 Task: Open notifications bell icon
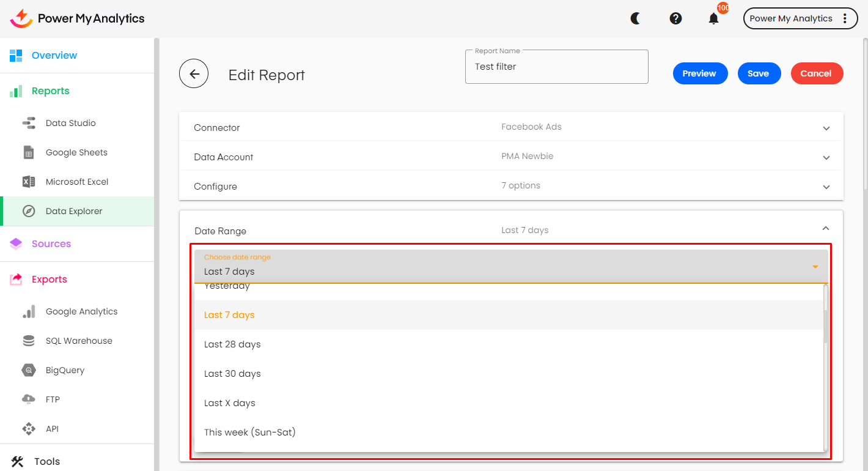713,18
